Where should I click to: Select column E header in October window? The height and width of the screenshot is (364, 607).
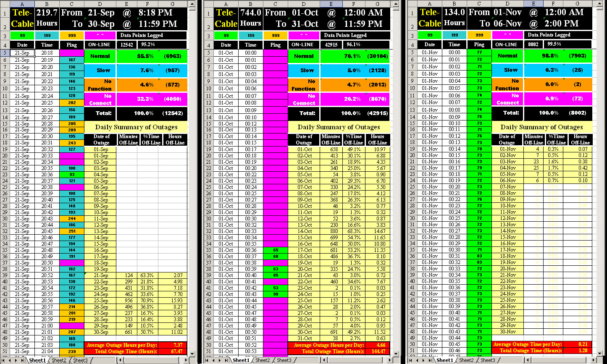[331, 3]
